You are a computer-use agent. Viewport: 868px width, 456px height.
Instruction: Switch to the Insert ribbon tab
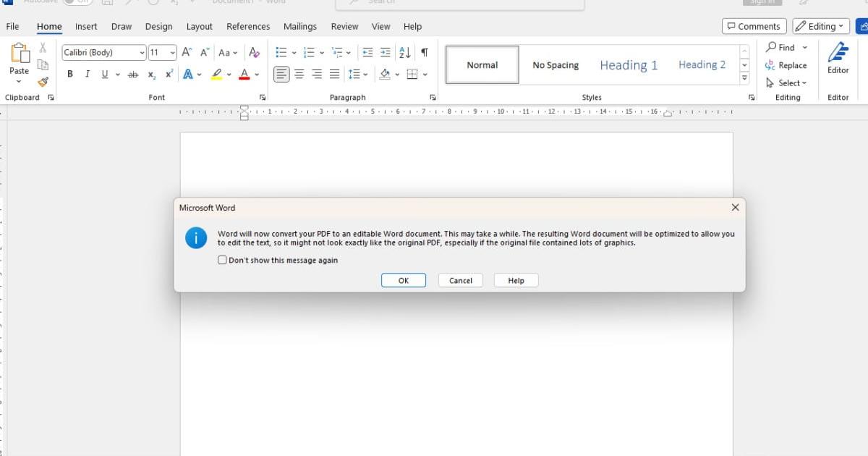pyautogui.click(x=85, y=26)
